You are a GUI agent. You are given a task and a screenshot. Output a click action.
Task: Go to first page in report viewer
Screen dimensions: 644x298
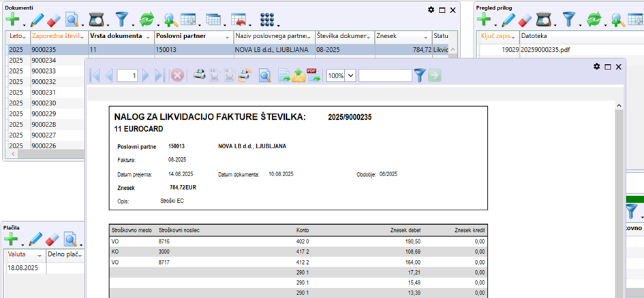[95, 76]
